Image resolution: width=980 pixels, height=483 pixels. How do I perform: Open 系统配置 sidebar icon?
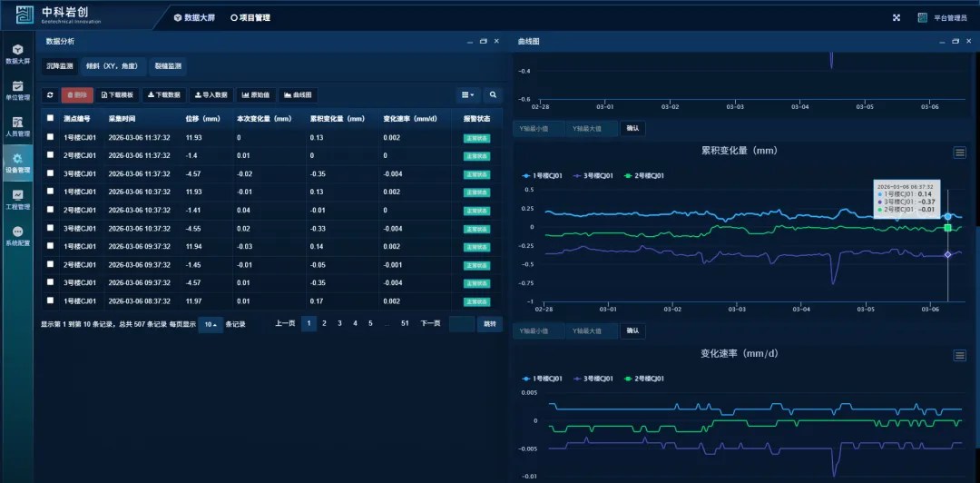[17, 236]
